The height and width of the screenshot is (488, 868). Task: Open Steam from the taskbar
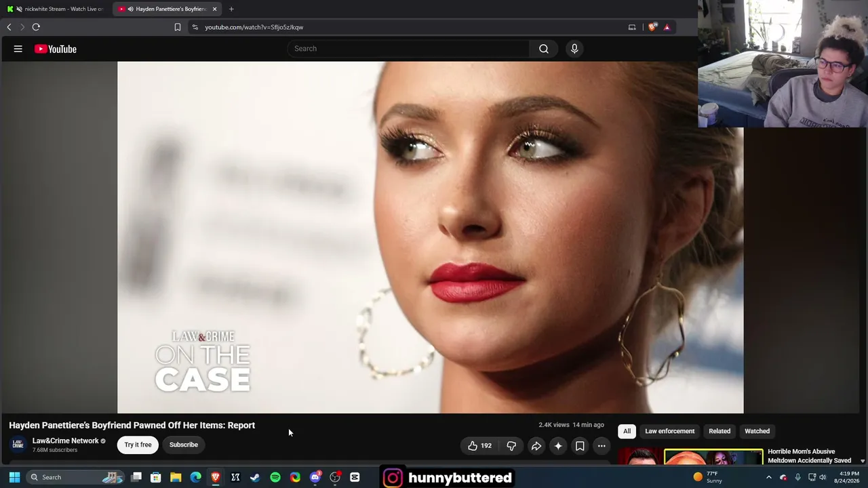(255, 477)
